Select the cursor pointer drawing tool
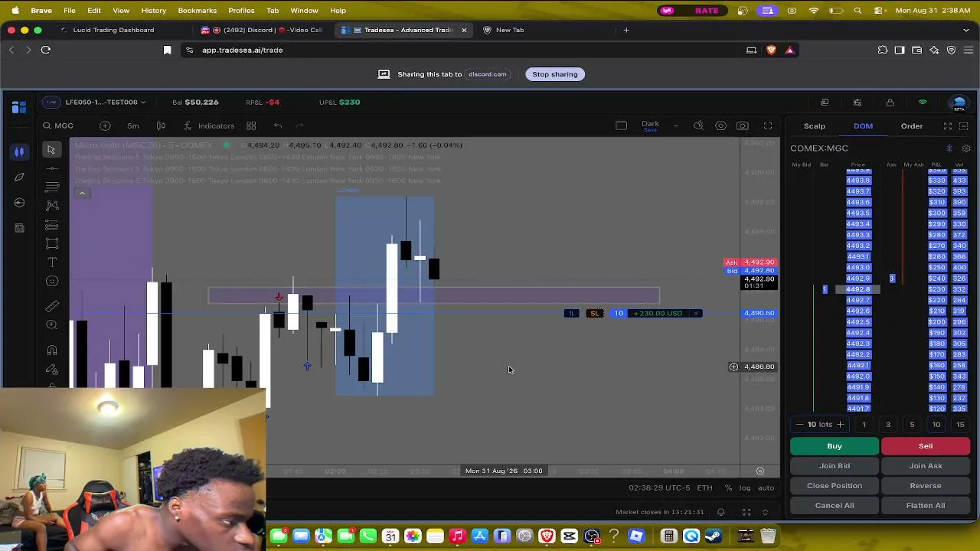 pos(51,150)
